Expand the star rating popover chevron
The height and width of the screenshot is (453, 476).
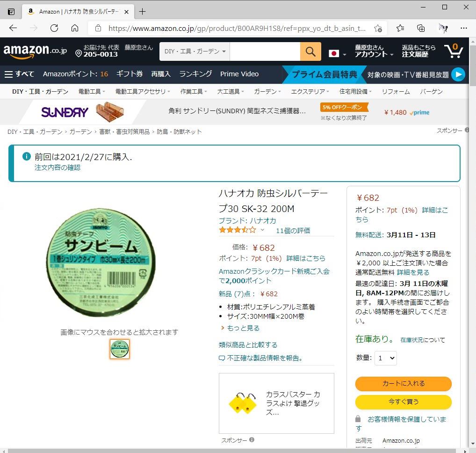(x=262, y=230)
